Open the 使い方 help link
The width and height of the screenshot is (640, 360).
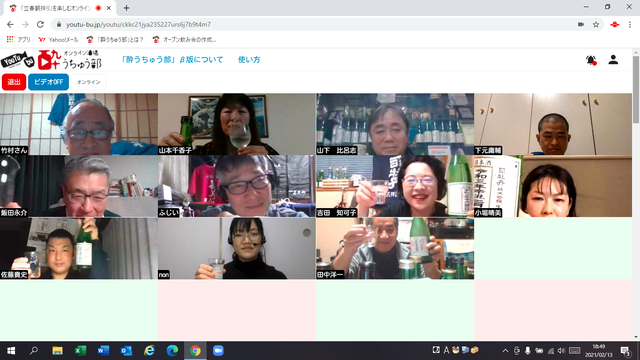point(249,60)
